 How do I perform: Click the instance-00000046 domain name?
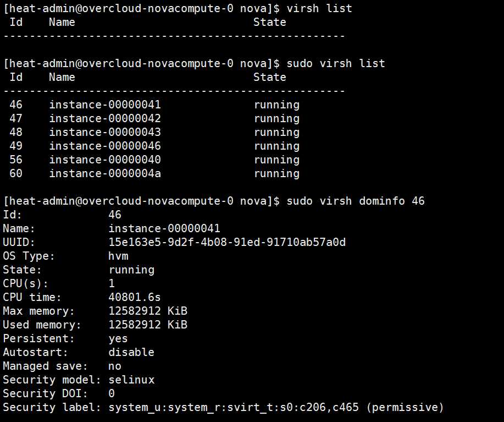point(105,146)
